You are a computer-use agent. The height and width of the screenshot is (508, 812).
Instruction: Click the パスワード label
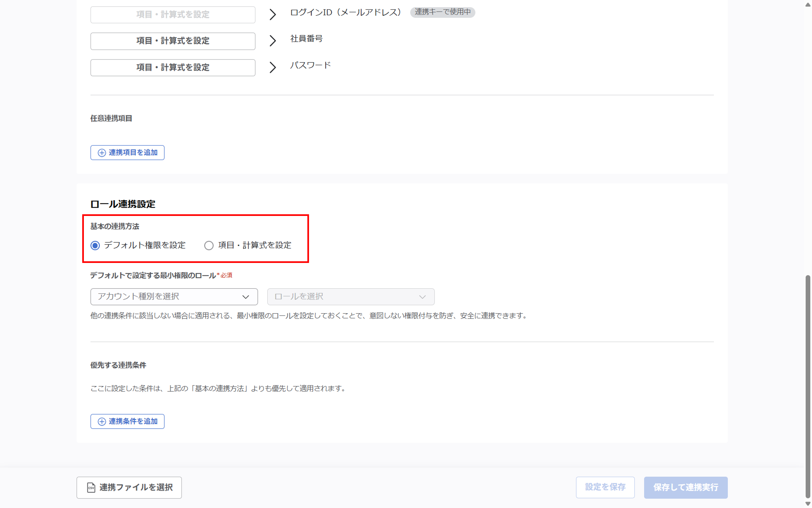(x=310, y=65)
